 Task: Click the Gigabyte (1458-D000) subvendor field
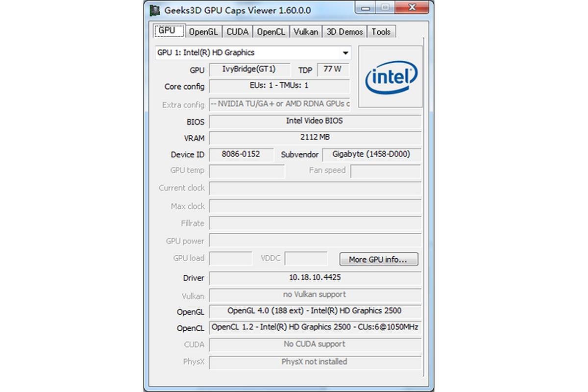(371, 154)
